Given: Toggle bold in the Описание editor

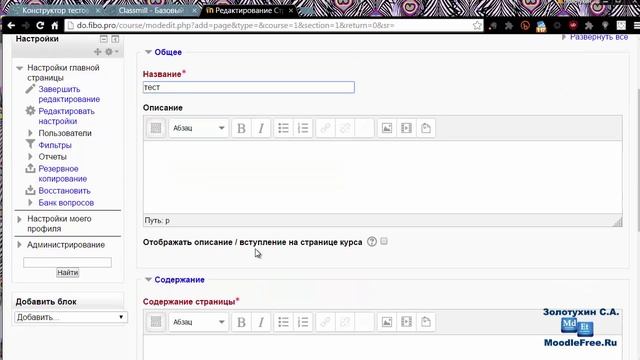Looking at the screenshot, I should [241, 128].
